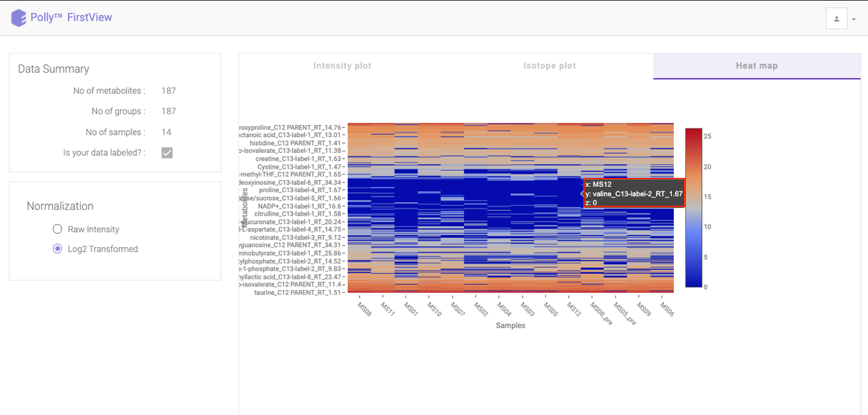Expand the account dropdown caret

pos(854,19)
